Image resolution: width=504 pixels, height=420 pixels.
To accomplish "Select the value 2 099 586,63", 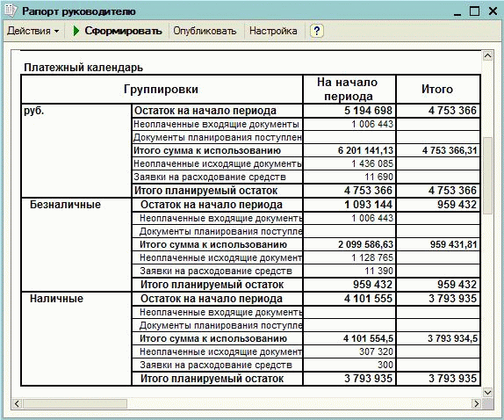I will [x=365, y=244].
